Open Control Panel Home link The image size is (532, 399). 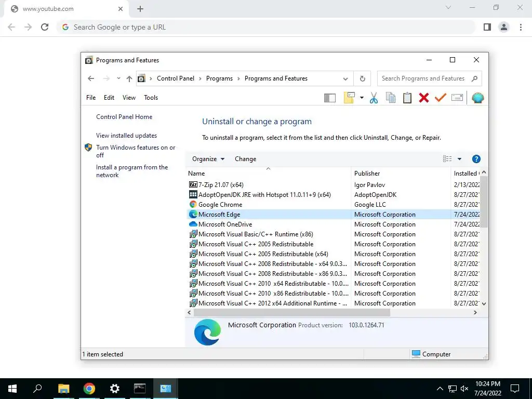[x=124, y=117]
